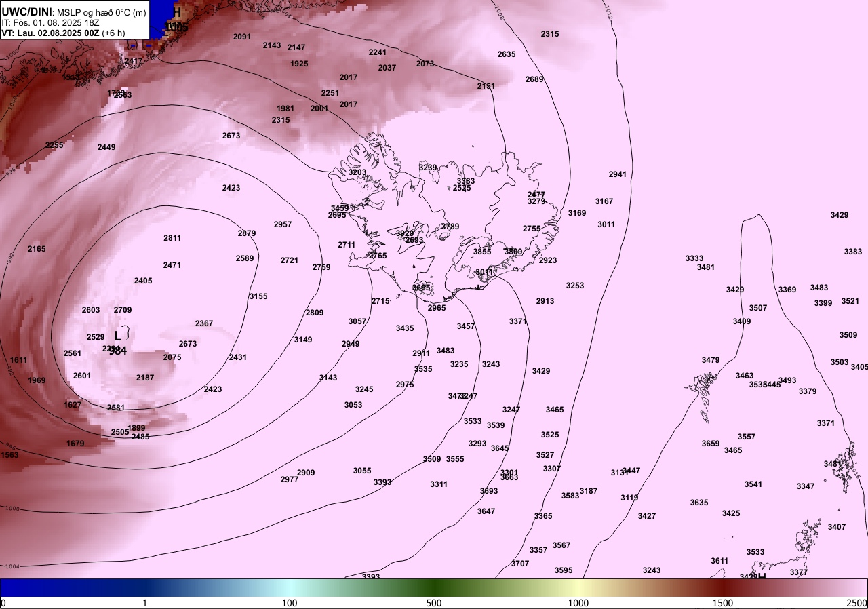Click the height value 2755
868x609 pixels.
click(532, 229)
